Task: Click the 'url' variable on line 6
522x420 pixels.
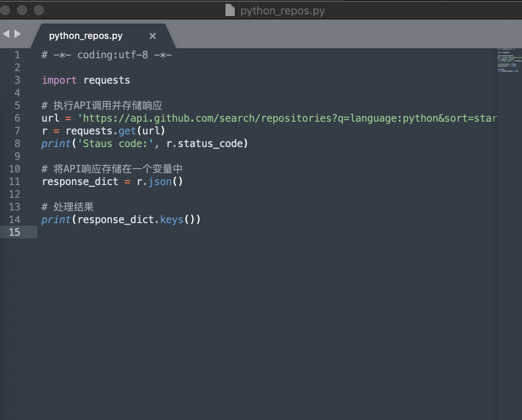Action: point(50,118)
